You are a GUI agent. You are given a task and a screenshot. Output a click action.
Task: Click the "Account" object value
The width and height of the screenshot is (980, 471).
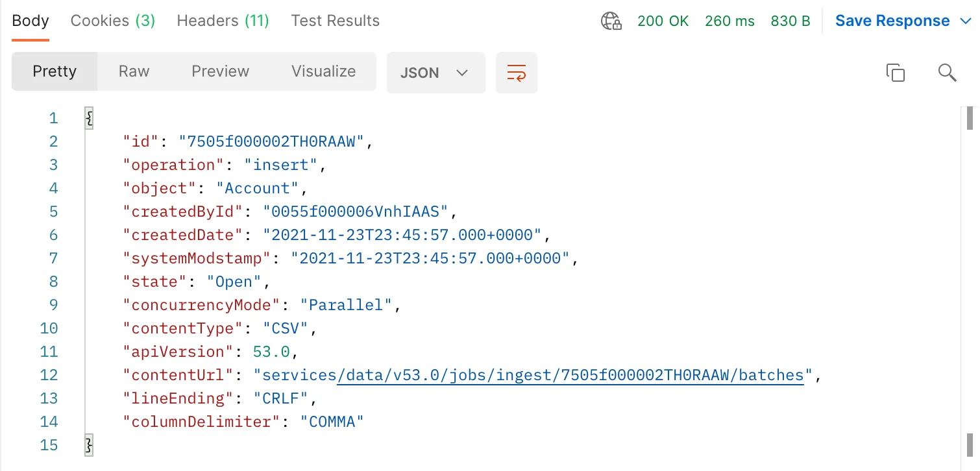tap(257, 188)
